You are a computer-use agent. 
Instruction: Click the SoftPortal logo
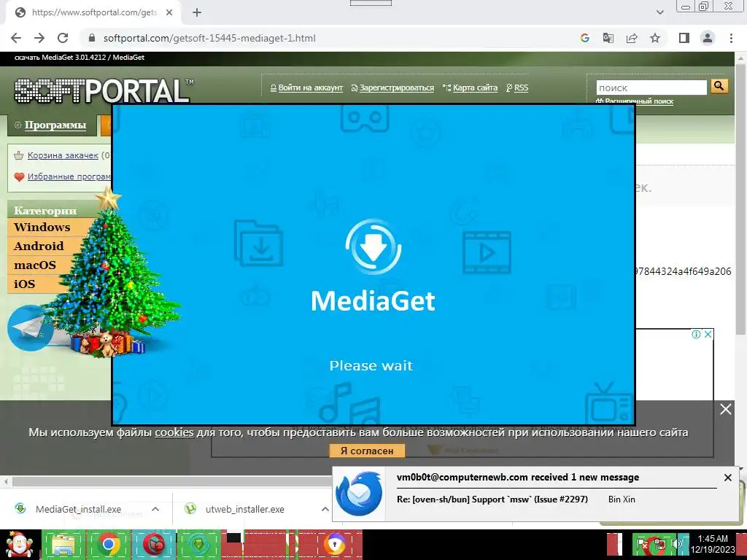point(104,90)
